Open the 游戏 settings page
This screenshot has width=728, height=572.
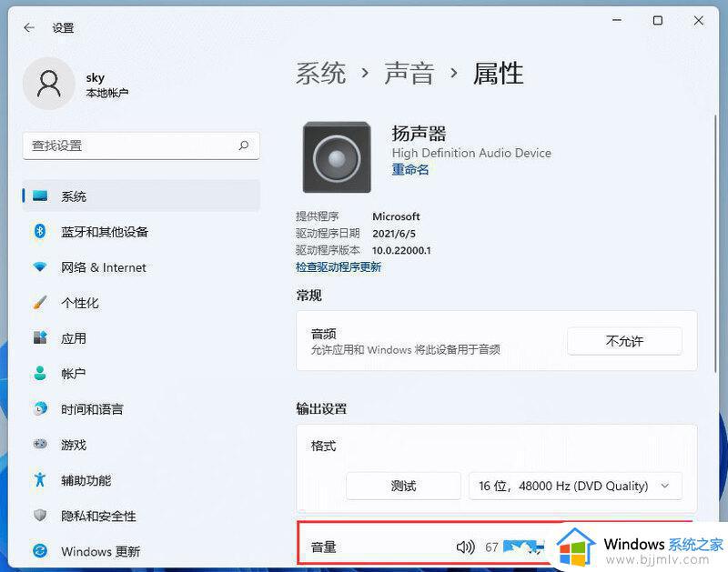click(x=141, y=445)
